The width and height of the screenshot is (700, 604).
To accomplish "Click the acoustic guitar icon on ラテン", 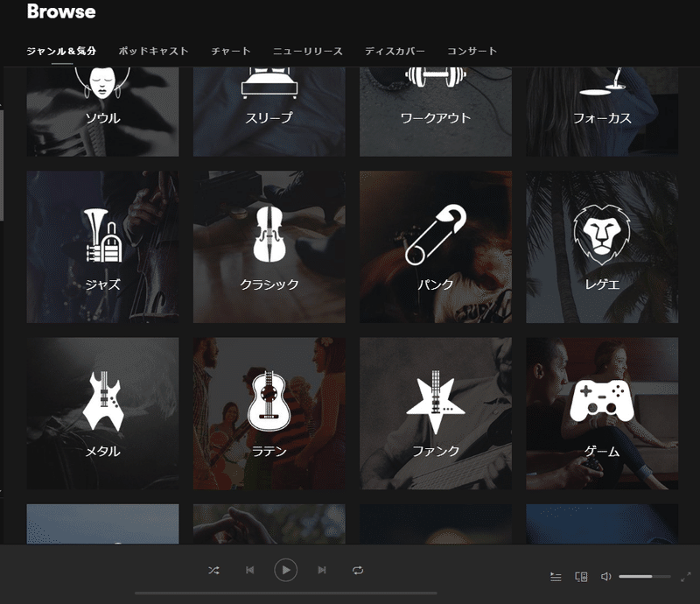I will (x=269, y=401).
